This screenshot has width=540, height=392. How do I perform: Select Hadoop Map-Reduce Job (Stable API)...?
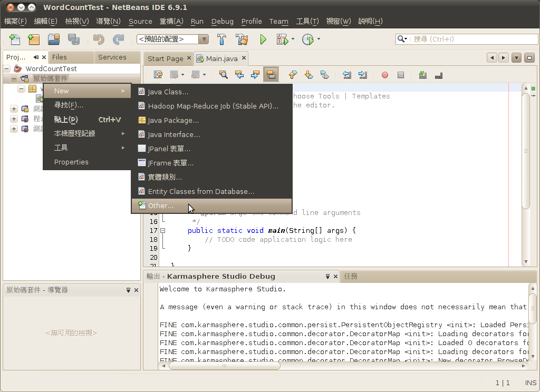pyautogui.click(x=211, y=106)
